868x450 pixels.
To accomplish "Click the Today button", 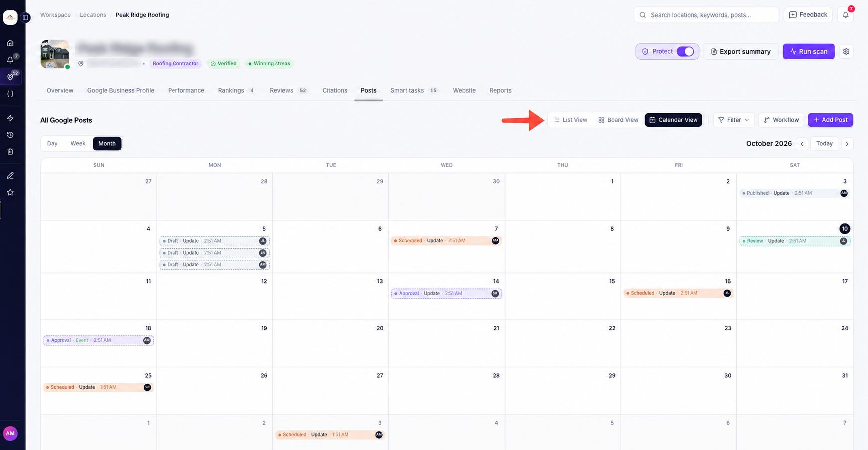I will tap(824, 144).
